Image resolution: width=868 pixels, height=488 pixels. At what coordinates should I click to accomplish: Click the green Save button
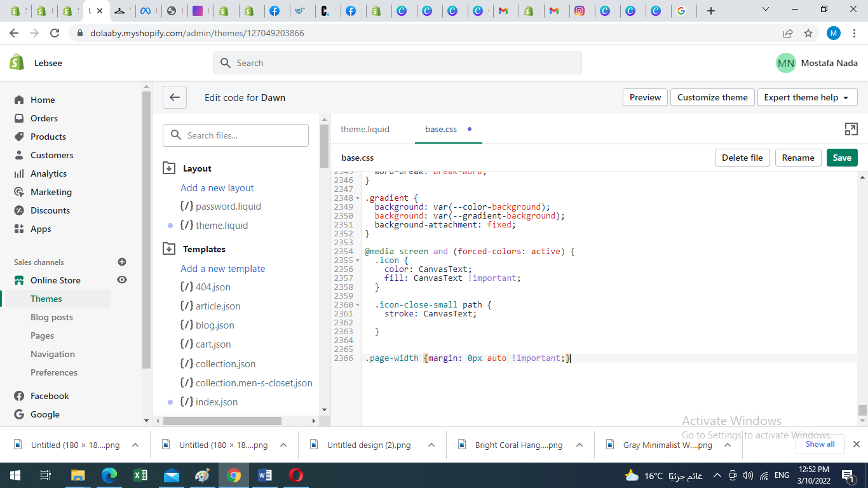point(841,158)
